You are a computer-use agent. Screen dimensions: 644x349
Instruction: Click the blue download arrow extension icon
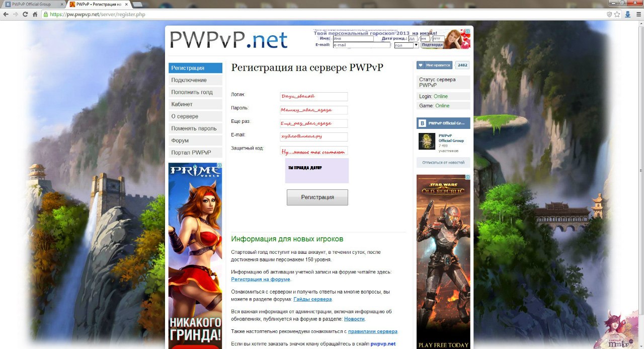pos(627,14)
